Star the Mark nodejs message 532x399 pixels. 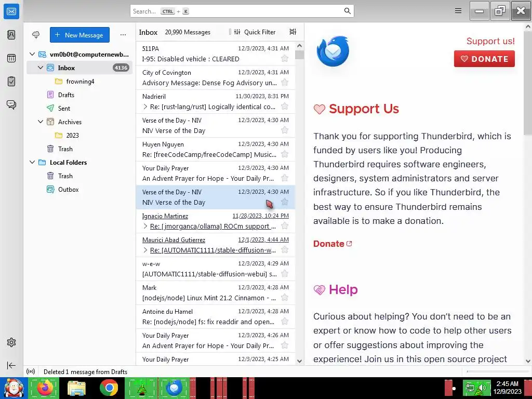285,298
